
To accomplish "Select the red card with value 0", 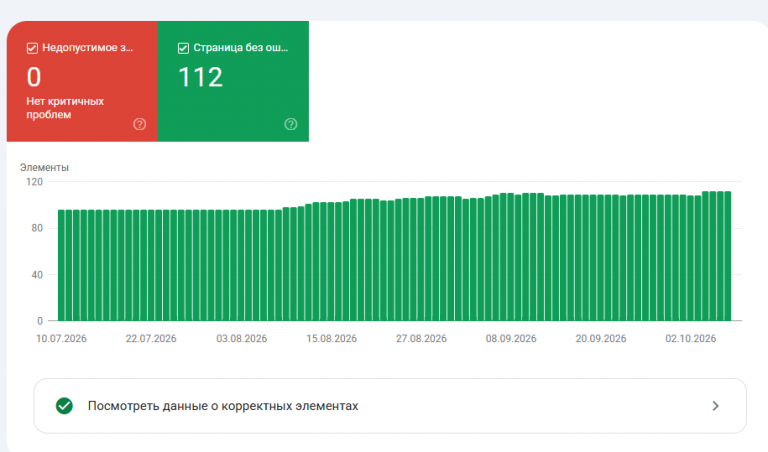I will click(x=82, y=81).
